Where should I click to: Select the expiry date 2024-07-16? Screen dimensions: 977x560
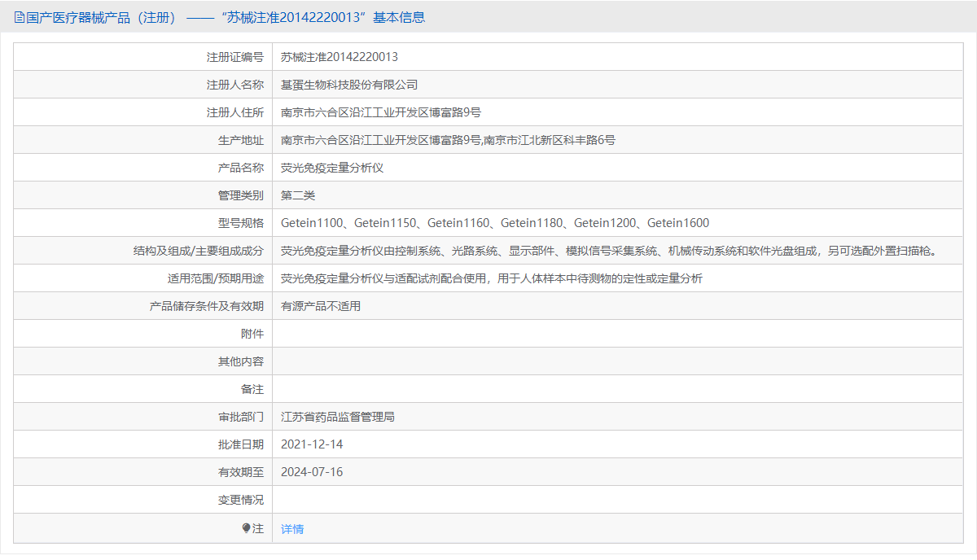[316, 471]
